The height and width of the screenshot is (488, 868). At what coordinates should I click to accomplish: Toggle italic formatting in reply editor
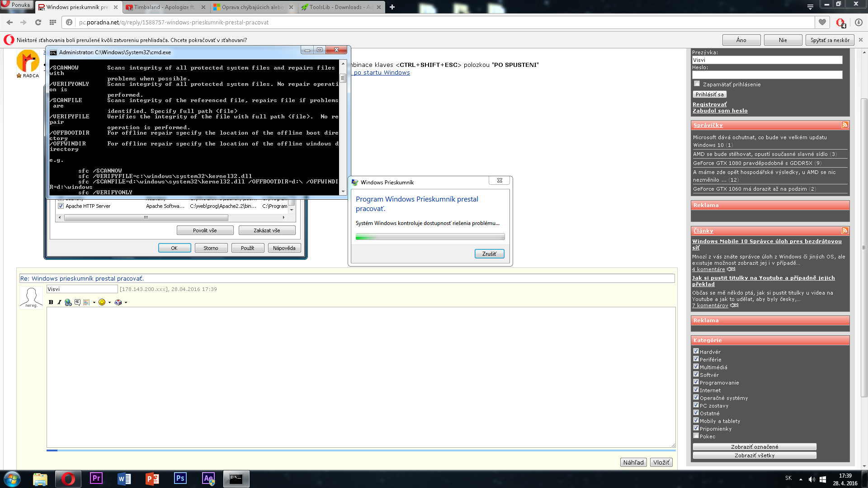pos(59,302)
